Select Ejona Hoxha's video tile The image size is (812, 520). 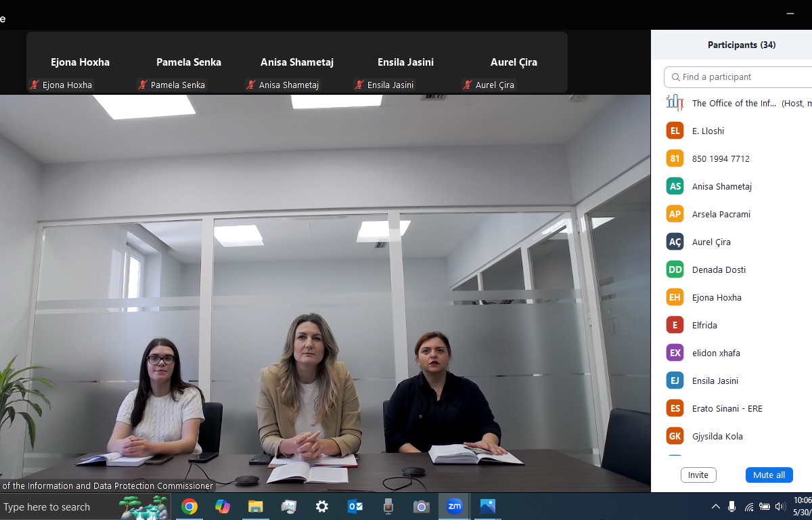click(80, 62)
